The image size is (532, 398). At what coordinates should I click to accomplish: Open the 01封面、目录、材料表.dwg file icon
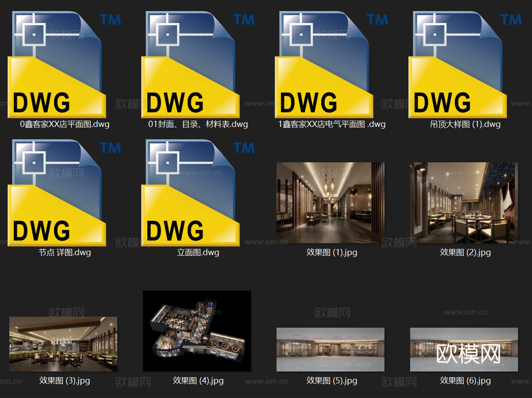click(190, 64)
